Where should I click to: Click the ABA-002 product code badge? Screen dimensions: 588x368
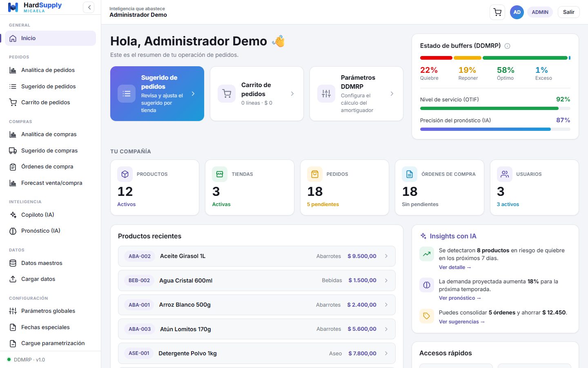pos(140,256)
